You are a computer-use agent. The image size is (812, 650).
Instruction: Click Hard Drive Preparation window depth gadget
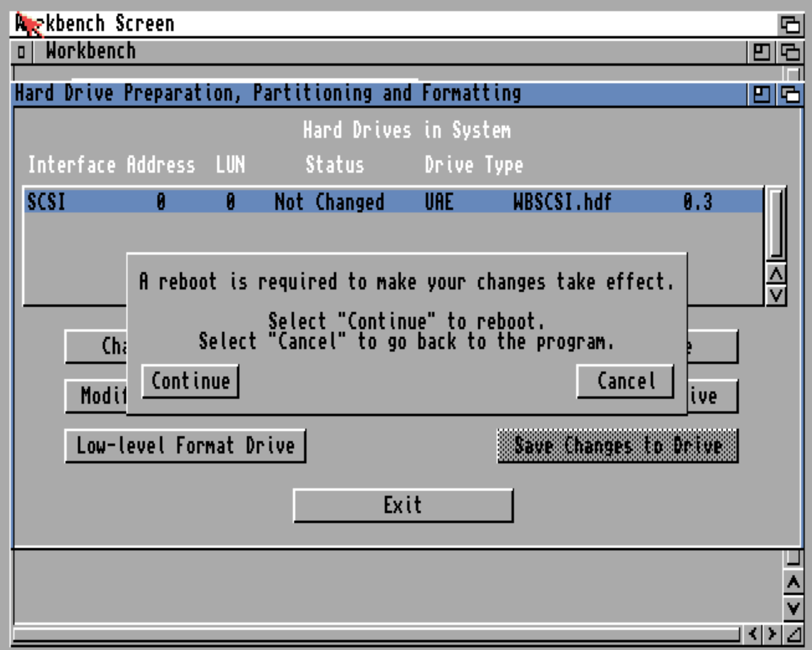coord(790,94)
